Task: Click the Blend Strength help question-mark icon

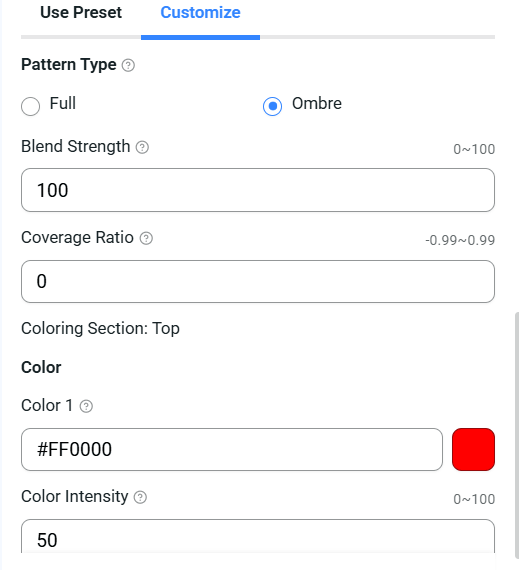Action: (x=142, y=147)
